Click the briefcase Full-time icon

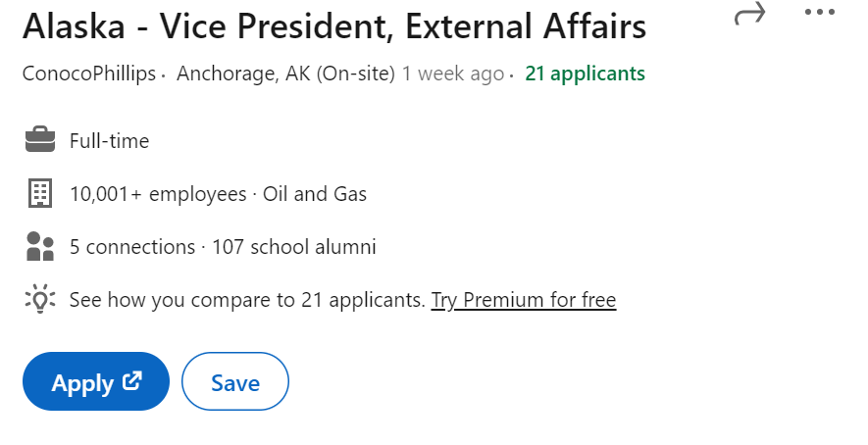[40, 139]
